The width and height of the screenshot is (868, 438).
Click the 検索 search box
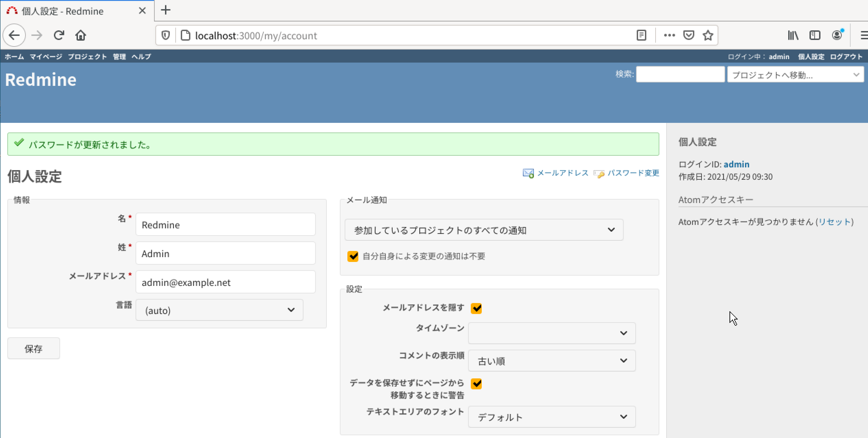tap(680, 74)
